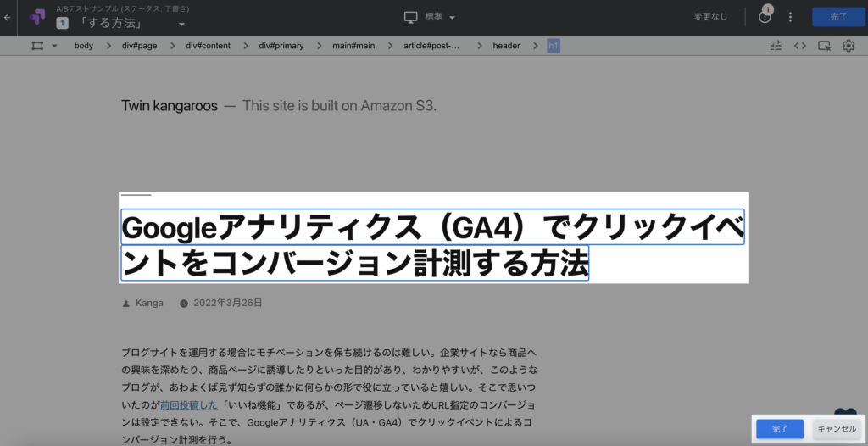Click the clock date icon
This screenshot has height=446, width=868.
tap(184, 303)
